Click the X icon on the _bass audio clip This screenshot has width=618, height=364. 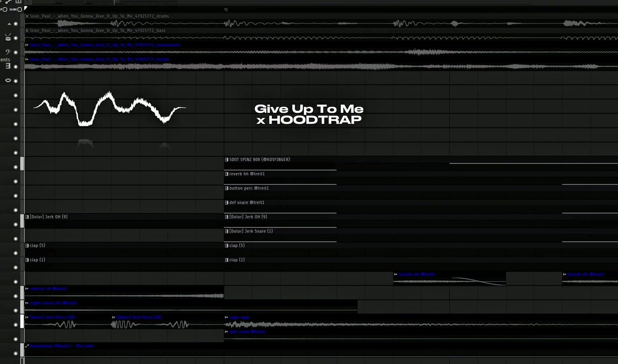tap(27, 30)
